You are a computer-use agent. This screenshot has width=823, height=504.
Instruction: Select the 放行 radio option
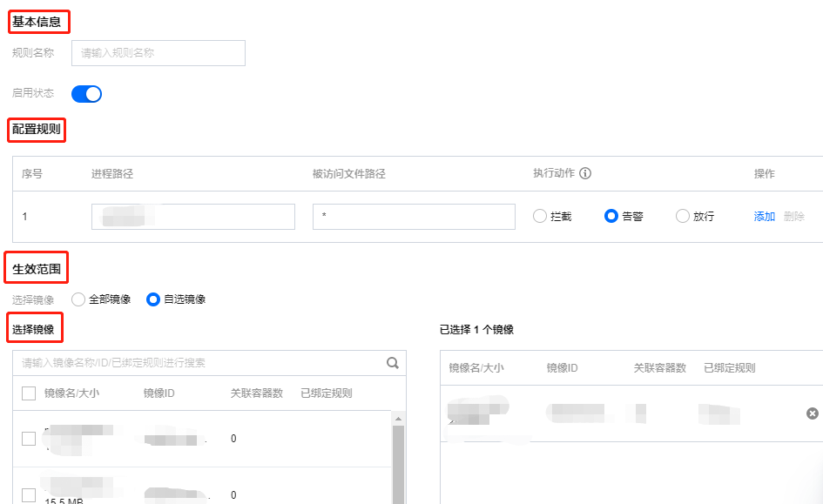683,217
